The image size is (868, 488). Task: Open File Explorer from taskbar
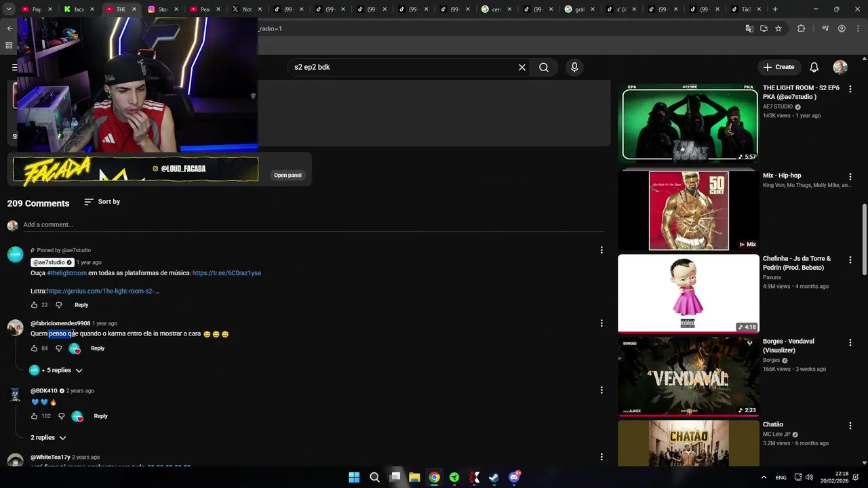(414, 477)
